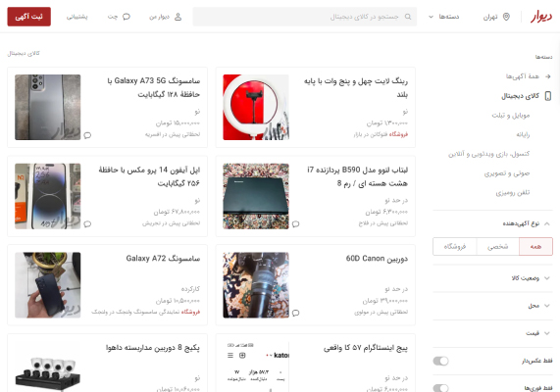Click the user profile icon (دیوار من)
Image resolution: width=560 pixels, height=392 pixels.
pos(178,17)
